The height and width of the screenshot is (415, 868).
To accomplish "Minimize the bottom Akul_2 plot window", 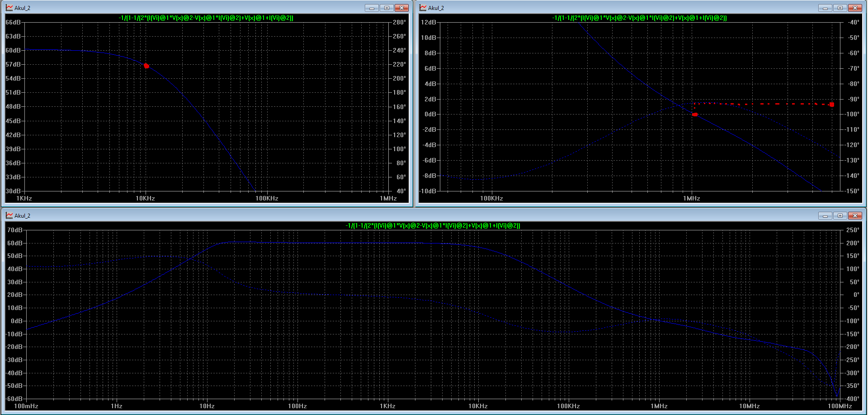I will click(x=825, y=216).
